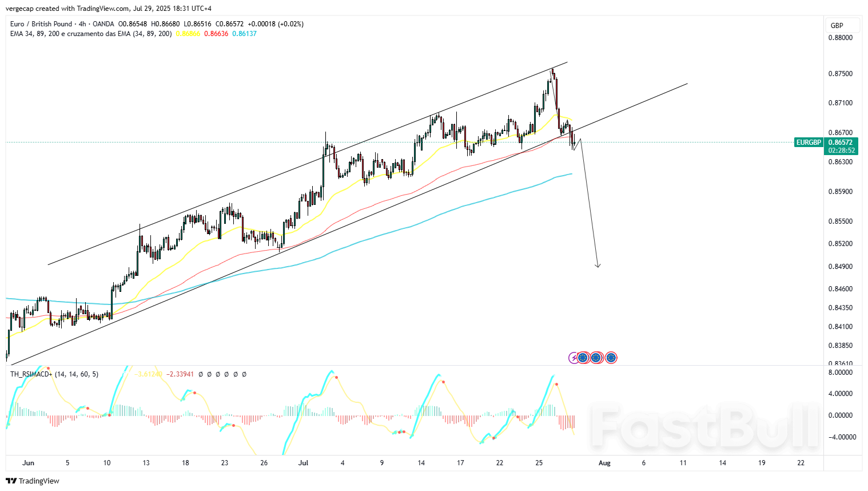Click the 0.84100 price scale label
Viewport: 868px width, 491px height.
(x=840, y=327)
